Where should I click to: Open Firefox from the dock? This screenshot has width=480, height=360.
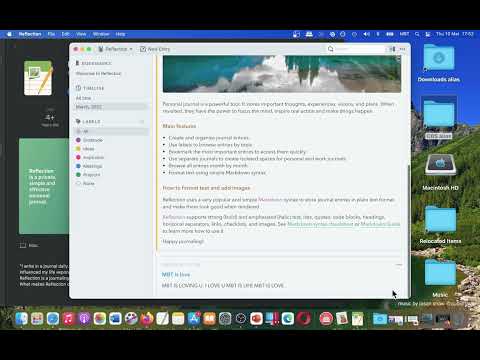(147, 319)
